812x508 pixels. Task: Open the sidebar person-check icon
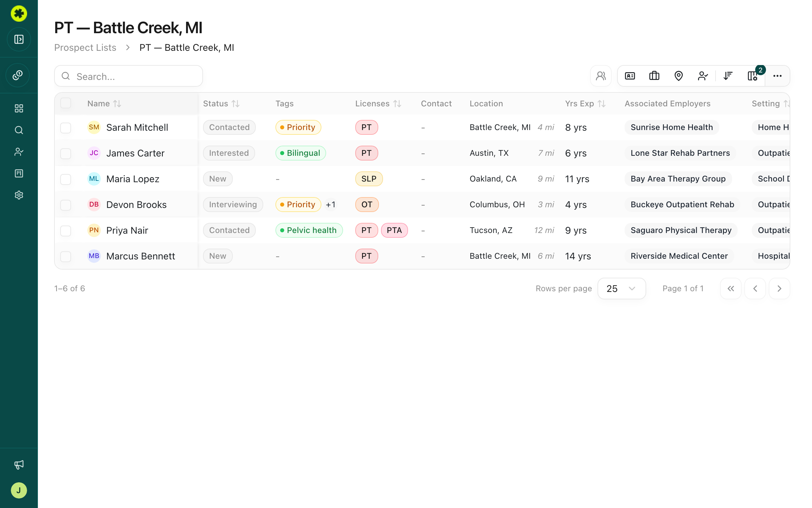[19, 152]
